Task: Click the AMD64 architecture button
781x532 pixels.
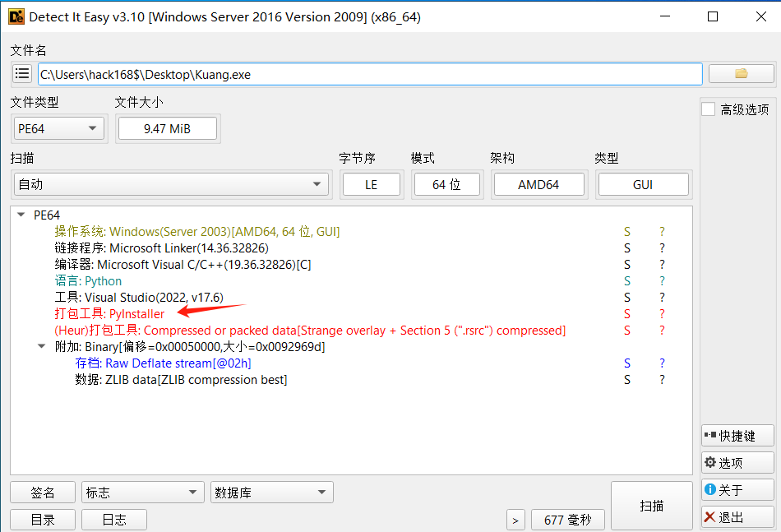Action: click(538, 184)
